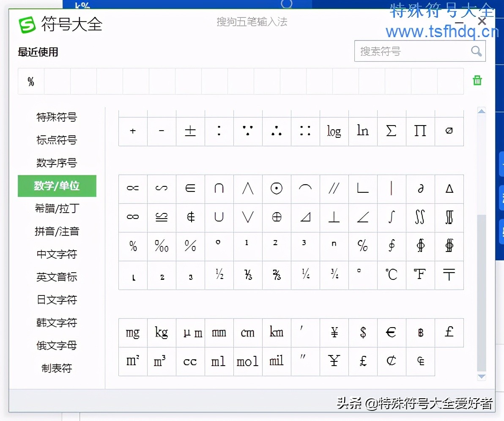504x421 pixels.
Task: Open the 标点符号 category
Action: 57,140
